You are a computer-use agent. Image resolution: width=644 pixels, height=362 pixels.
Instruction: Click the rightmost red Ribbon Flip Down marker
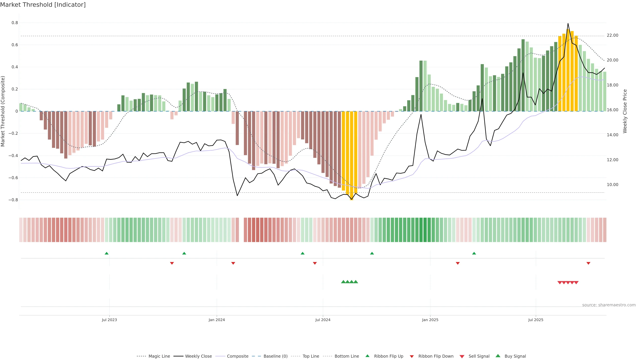(588, 263)
